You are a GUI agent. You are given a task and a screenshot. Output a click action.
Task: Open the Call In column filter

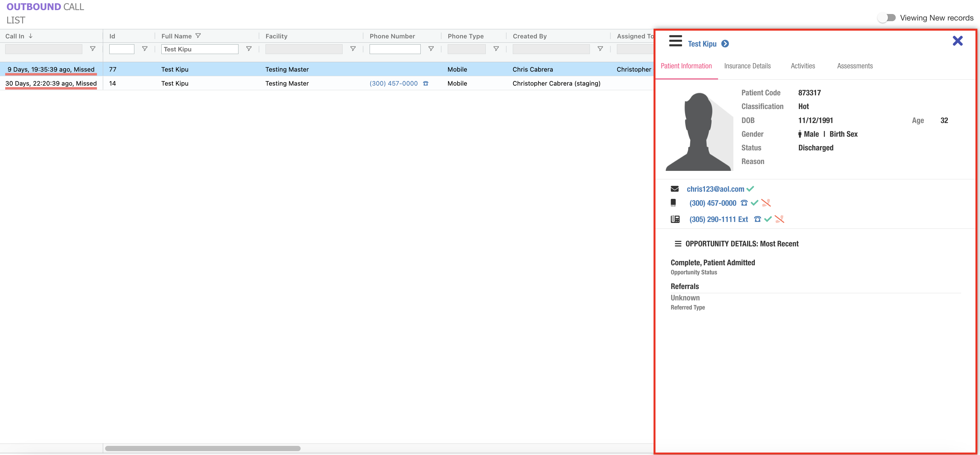[x=92, y=49]
